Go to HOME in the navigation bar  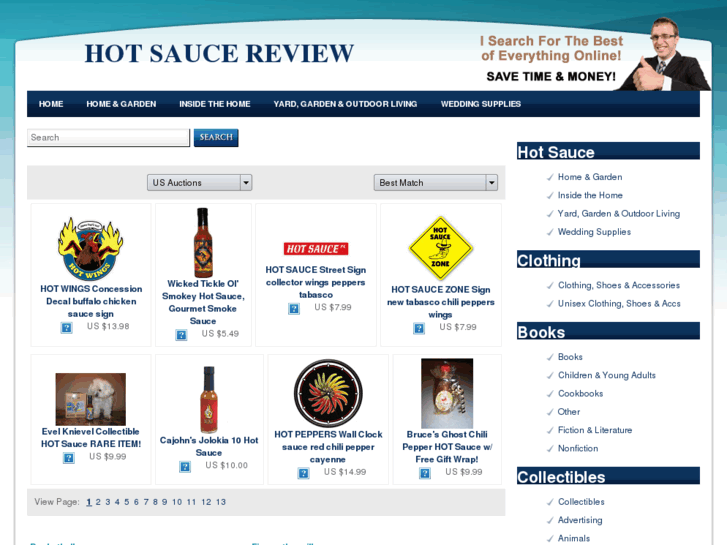pyautogui.click(x=51, y=104)
